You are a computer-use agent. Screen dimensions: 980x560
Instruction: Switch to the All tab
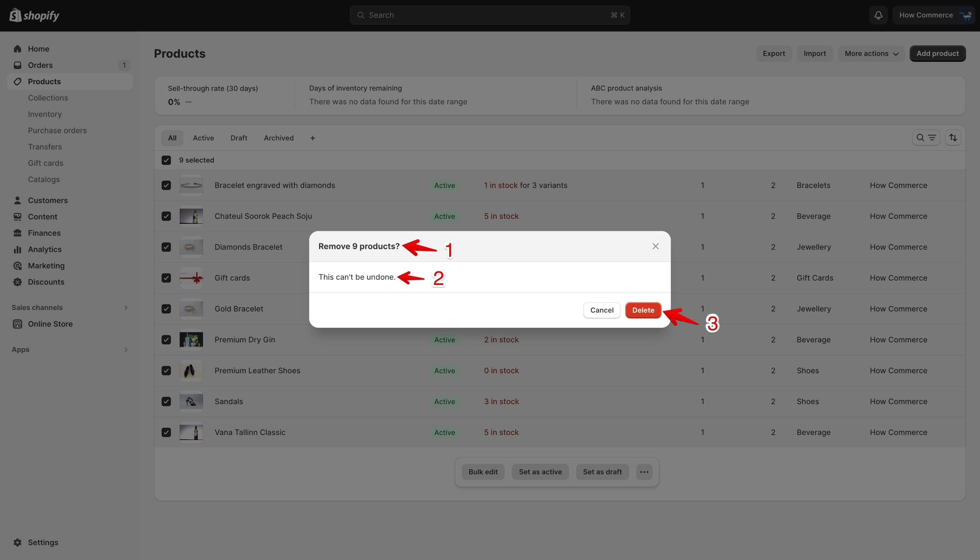pyautogui.click(x=172, y=138)
